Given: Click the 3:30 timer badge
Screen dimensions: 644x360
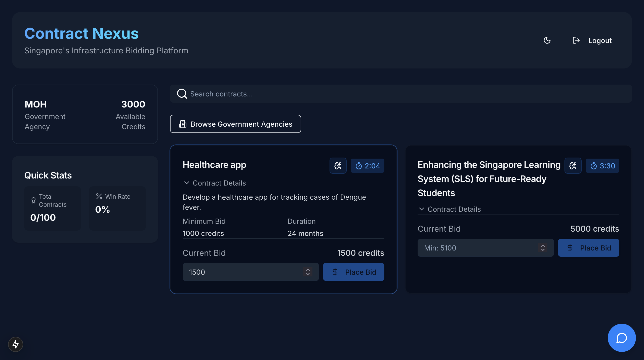Looking at the screenshot, I should [602, 166].
